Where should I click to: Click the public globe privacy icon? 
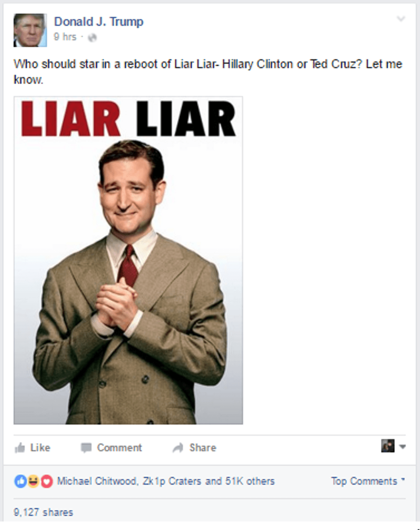click(x=92, y=38)
